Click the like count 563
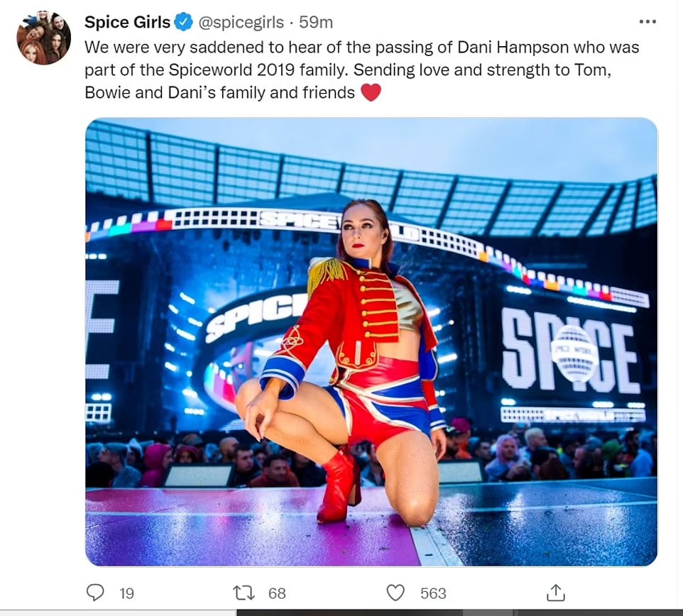Image resolution: width=683 pixels, height=616 pixels. (433, 593)
